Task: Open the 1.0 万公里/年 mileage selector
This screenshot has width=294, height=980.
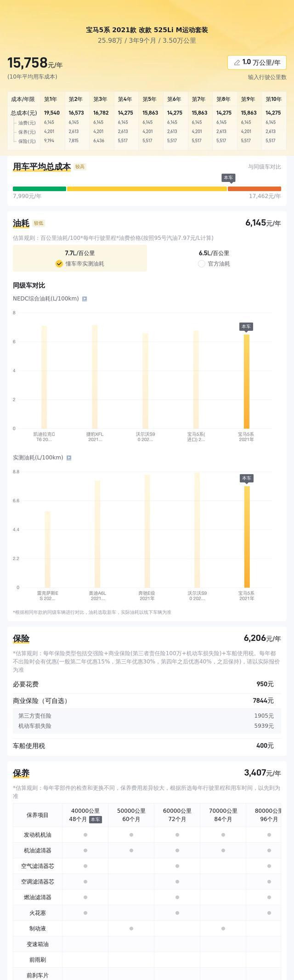Action: 257,62
